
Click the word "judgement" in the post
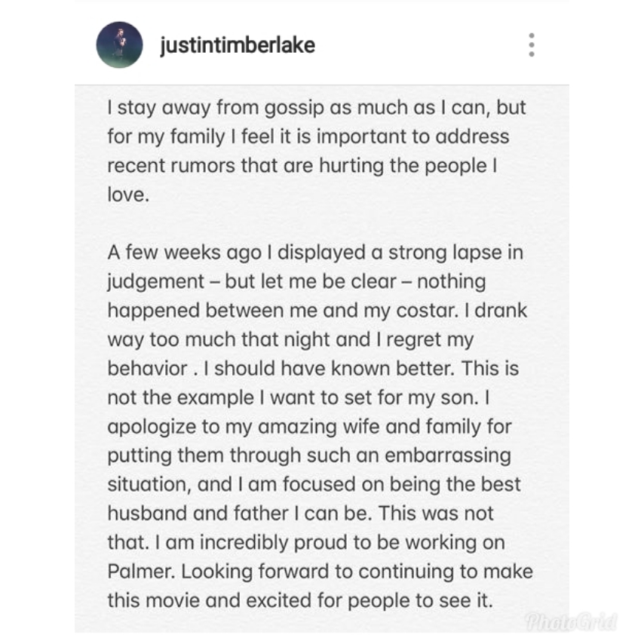(x=155, y=282)
